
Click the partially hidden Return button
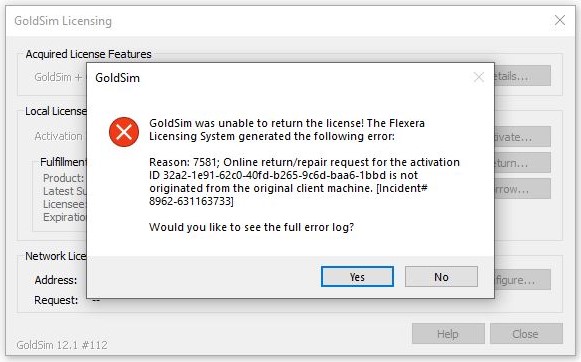pos(522,163)
